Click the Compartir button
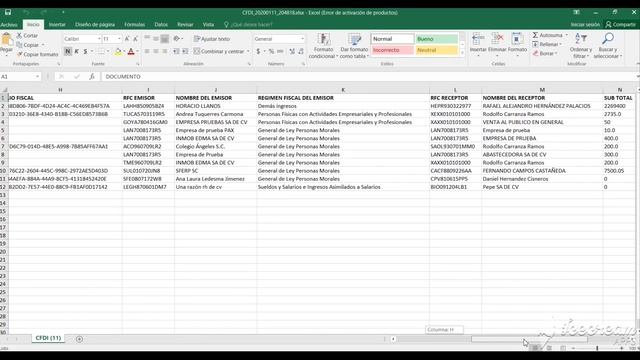 pyautogui.click(x=620, y=24)
